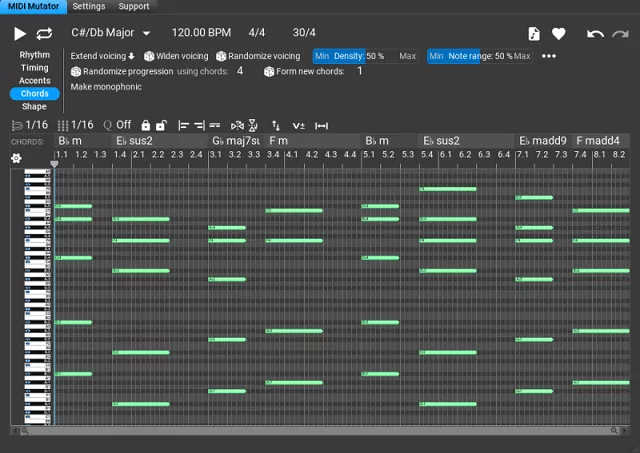Click the redo arrow

pos(622,34)
